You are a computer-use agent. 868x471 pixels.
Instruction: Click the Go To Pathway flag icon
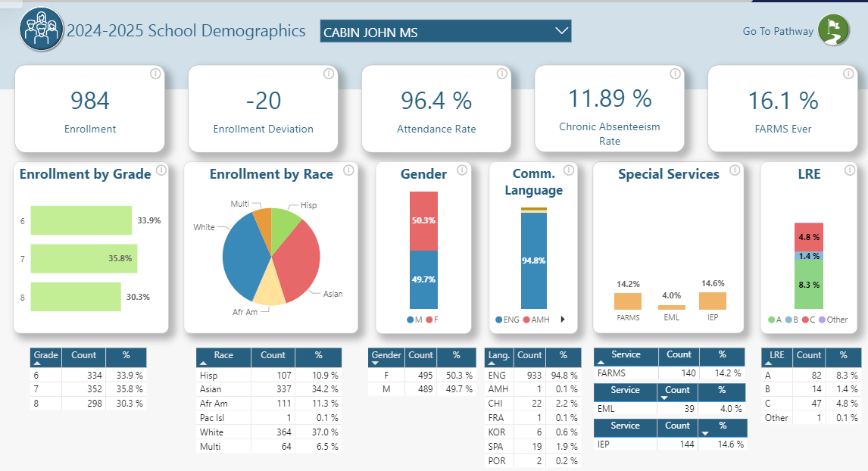834,30
